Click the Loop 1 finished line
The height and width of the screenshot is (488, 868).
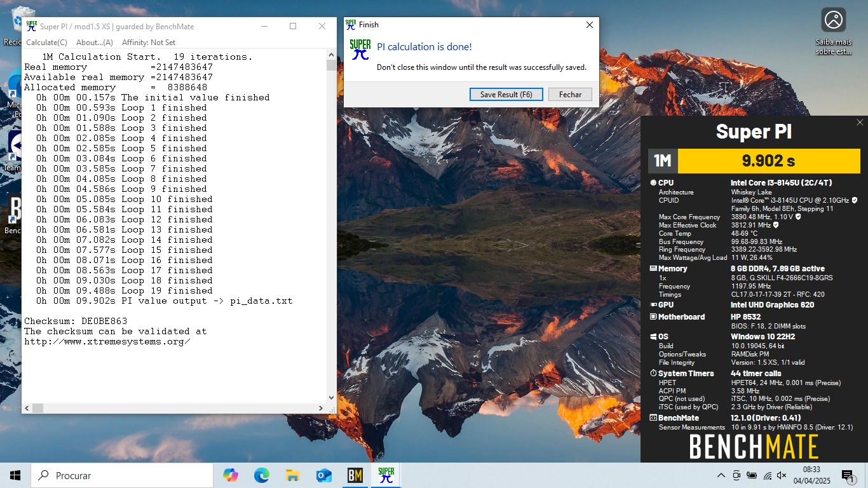point(121,107)
